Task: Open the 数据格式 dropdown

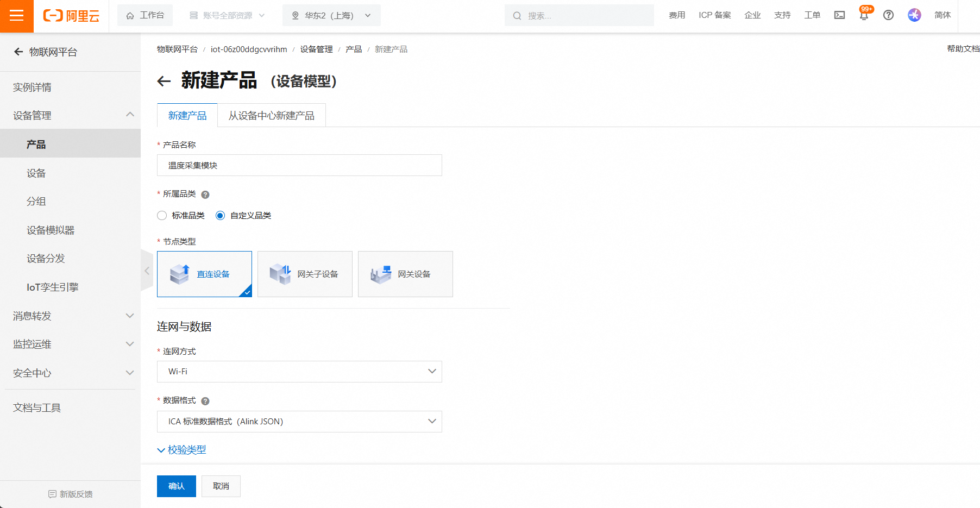Action: click(299, 422)
